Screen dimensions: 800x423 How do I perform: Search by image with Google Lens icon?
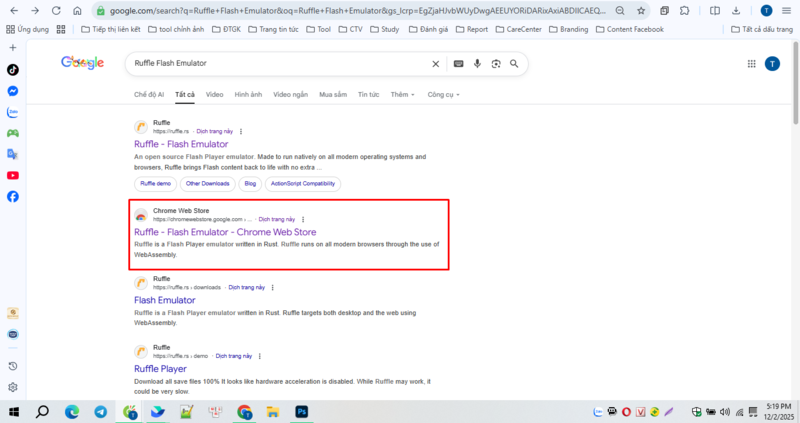click(x=495, y=64)
